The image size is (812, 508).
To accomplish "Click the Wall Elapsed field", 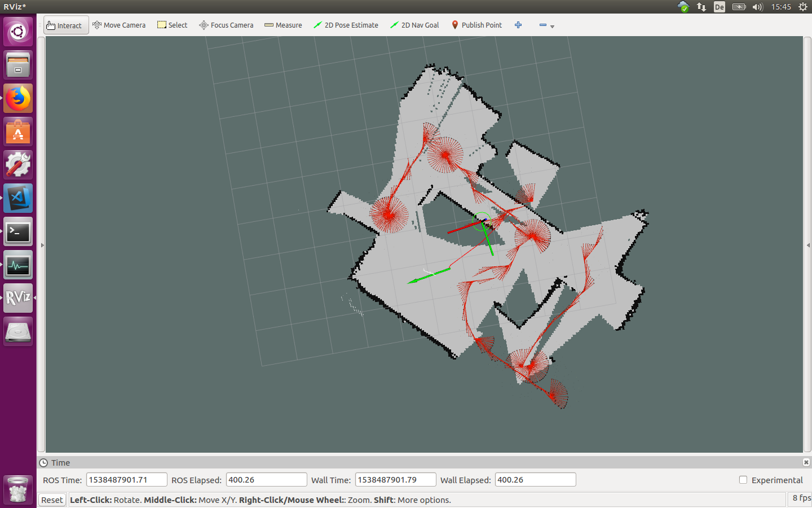I will tap(535, 480).
